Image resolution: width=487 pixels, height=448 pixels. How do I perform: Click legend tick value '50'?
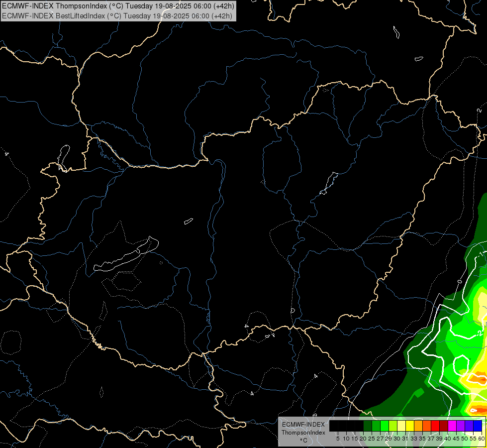point(465,439)
